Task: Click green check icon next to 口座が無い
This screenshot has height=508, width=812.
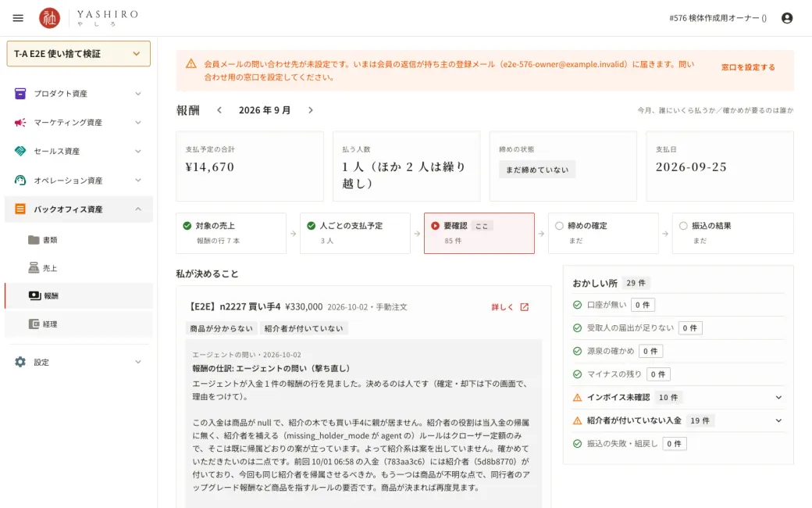Action: pyautogui.click(x=578, y=305)
